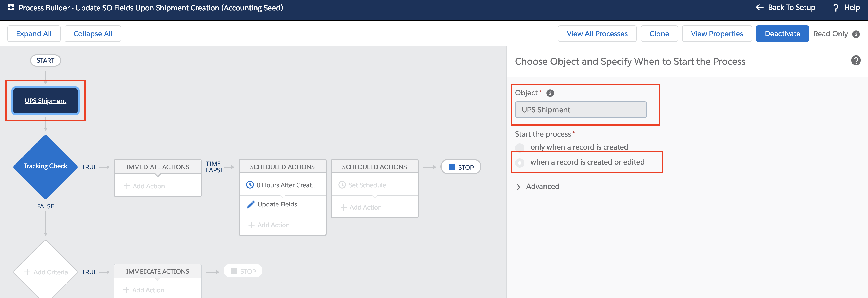
Task: Click the Help question mark icon in header
Action: click(836, 8)
